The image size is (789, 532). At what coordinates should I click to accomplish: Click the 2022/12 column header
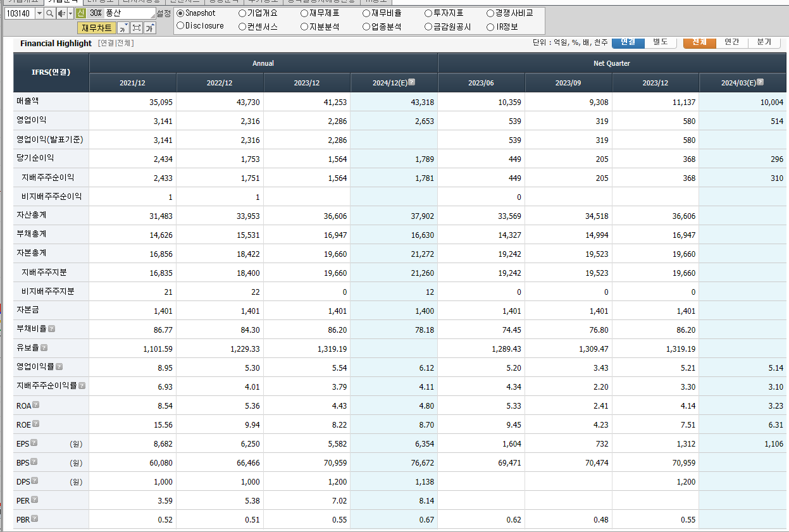tap(220, 83)
